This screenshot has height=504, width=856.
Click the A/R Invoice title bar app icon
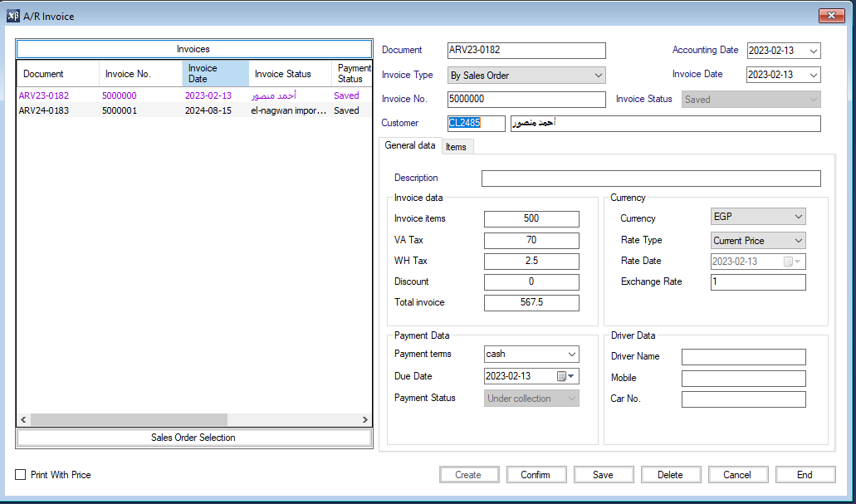13,16
